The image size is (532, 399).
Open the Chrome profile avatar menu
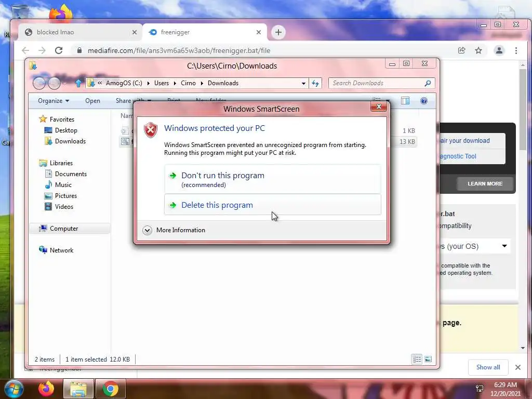coord(499,50)
